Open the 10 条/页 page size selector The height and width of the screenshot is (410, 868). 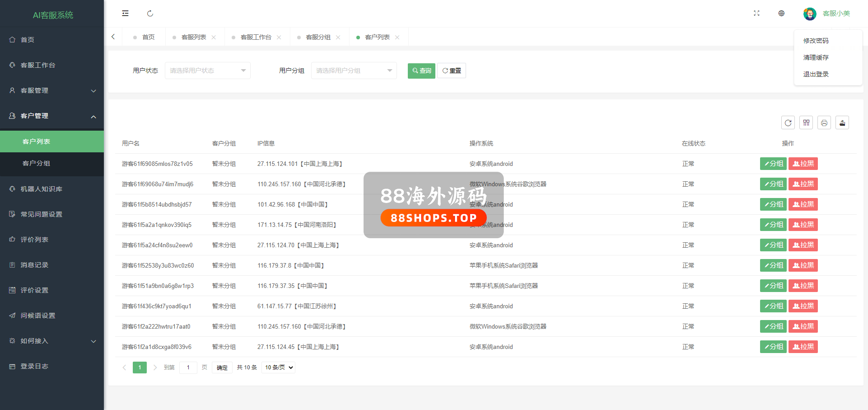[x=279, y=368]
